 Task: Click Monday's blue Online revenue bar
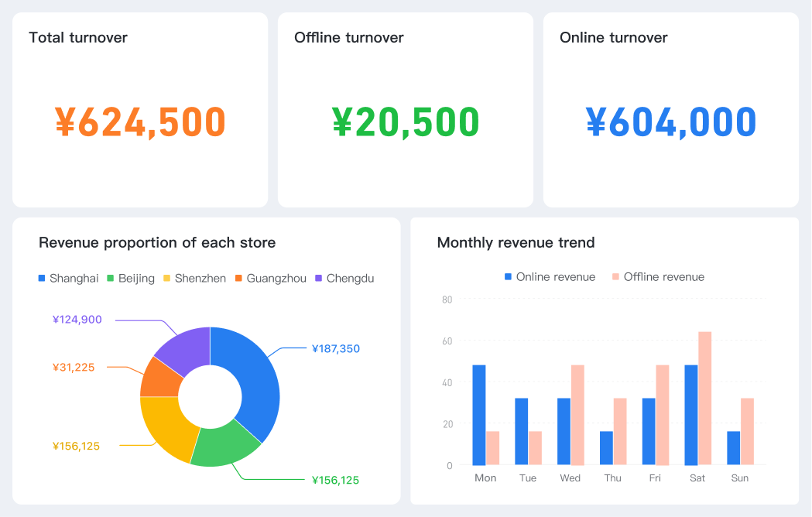tap(479, 415)
